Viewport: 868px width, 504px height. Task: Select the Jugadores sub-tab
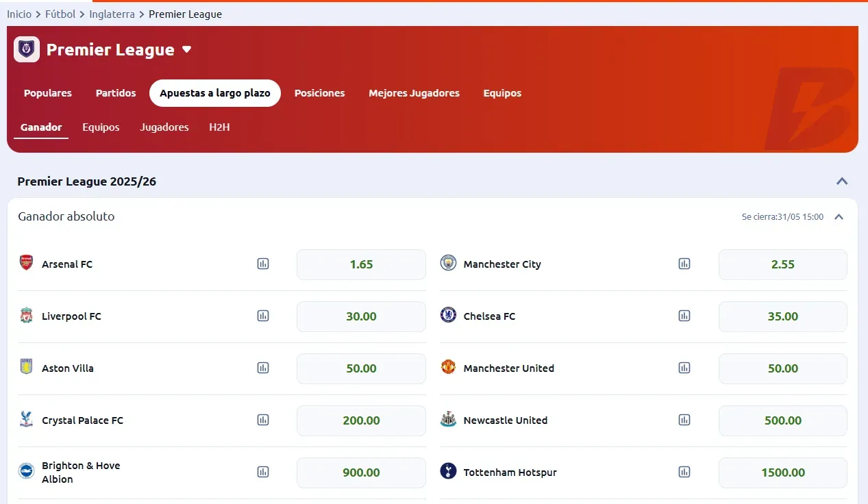click(x=164, y=127)
